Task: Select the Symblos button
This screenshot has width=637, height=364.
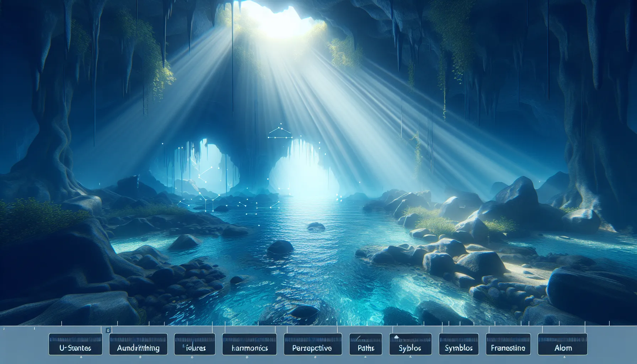Action: (459, 344)
